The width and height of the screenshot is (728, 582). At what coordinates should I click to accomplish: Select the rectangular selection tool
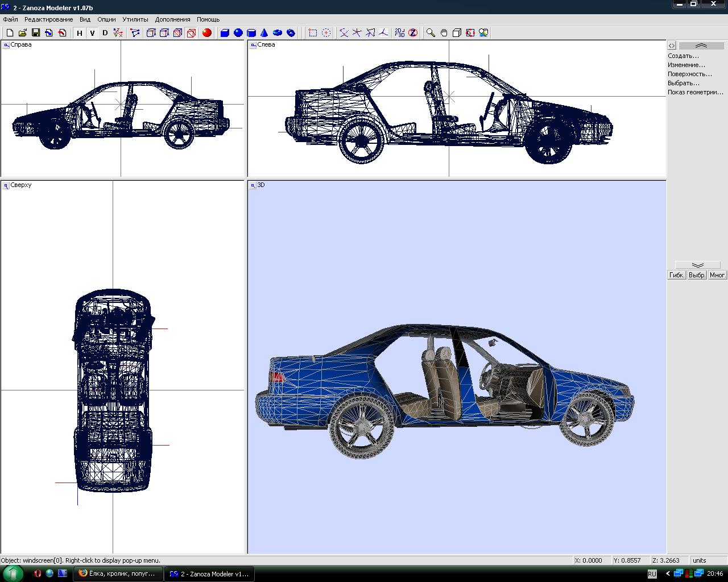313,33
